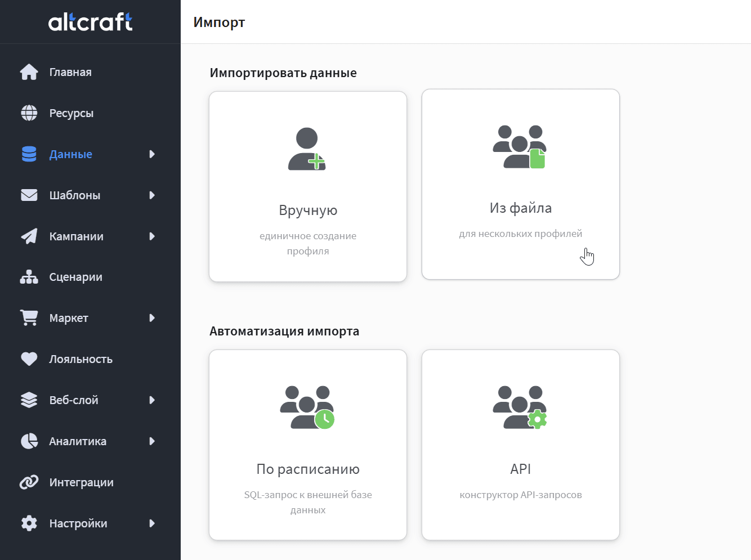Click the 'Импортировать данные' heading

click(283, 73)
